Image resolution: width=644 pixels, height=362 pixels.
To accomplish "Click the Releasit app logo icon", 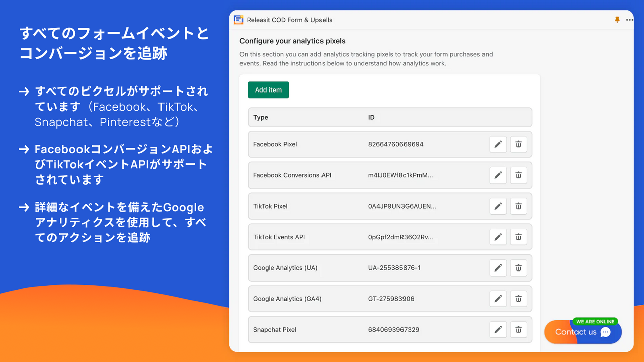I will [x=239, y=20].
